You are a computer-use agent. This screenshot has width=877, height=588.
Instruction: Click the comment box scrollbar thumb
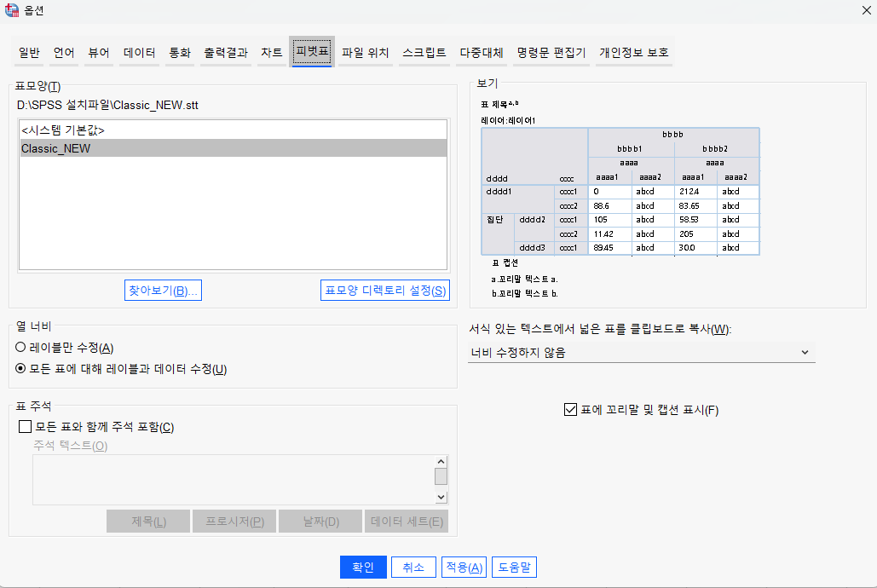click(441, 476)
